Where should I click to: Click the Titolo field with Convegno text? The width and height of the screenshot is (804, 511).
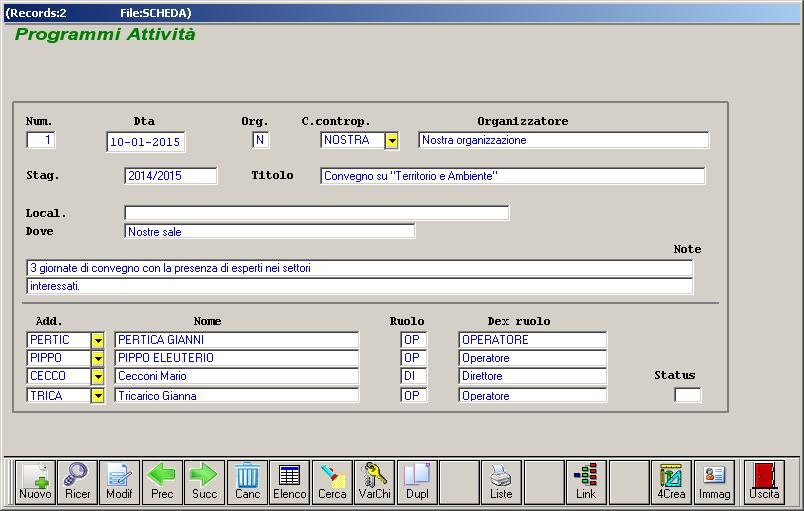point(513,176)
